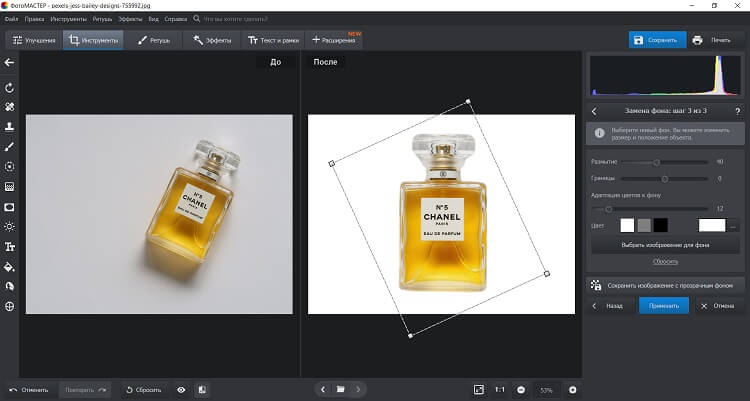This screenshot has width=750, height=401.
Task: Click the help question mark icon
Action: click(x=738, y=111)
